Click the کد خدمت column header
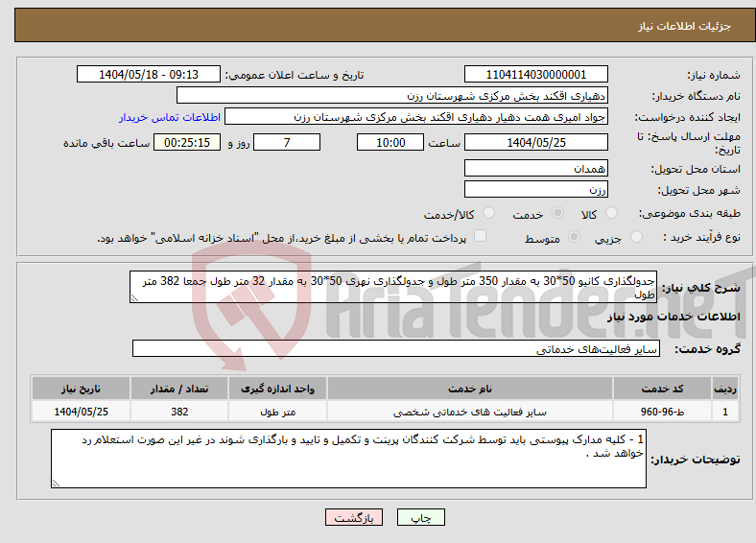Image resolution: width=756 pixels, height=543 pixels. click(663, 389)
